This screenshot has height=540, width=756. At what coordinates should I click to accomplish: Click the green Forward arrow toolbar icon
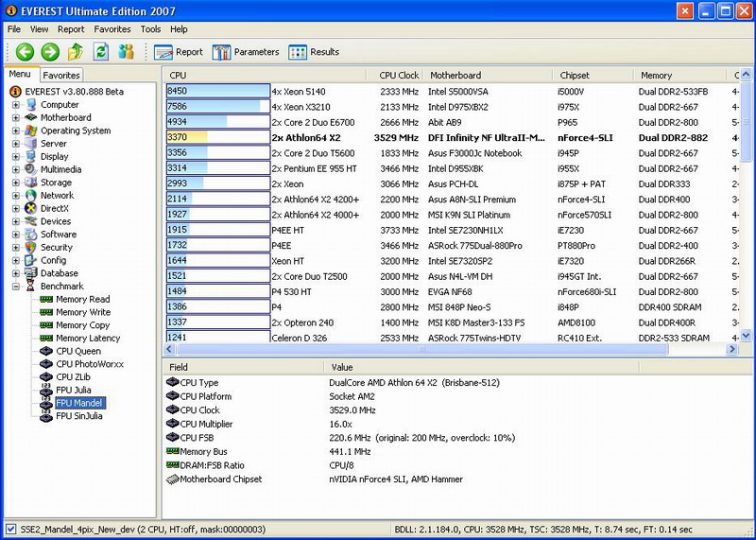[x=50, y=52]
